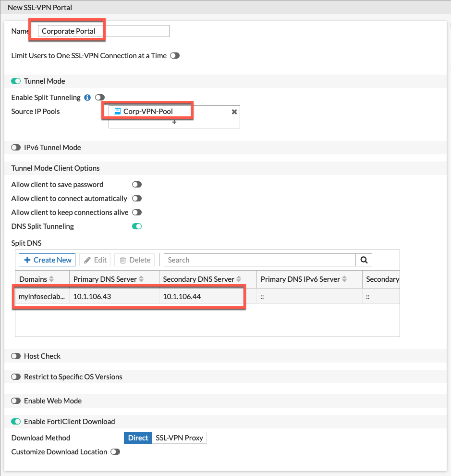Select SSL-VPN Proxy download method
Image resolution: width=451 pixels, height=476 pixels.
[179, 438]
